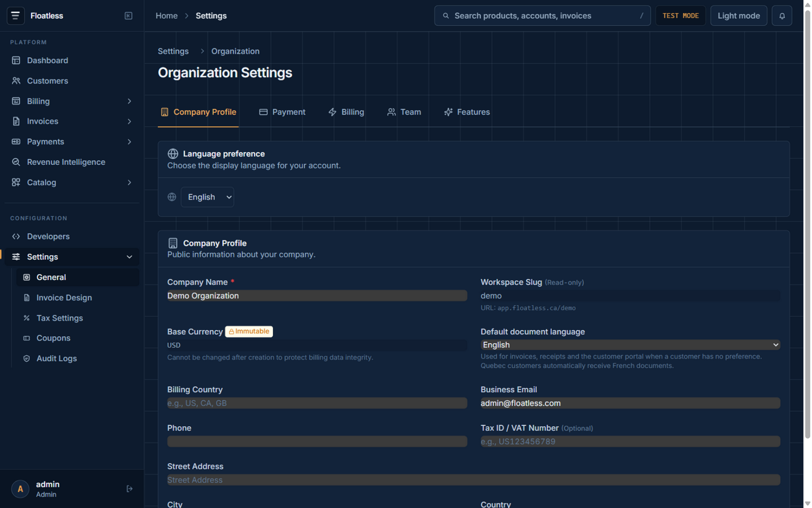Image resolution: width=812 pixels, height=508 pixels.
Task: Click the Company Name input field
Action: click(x=317, y=296)
